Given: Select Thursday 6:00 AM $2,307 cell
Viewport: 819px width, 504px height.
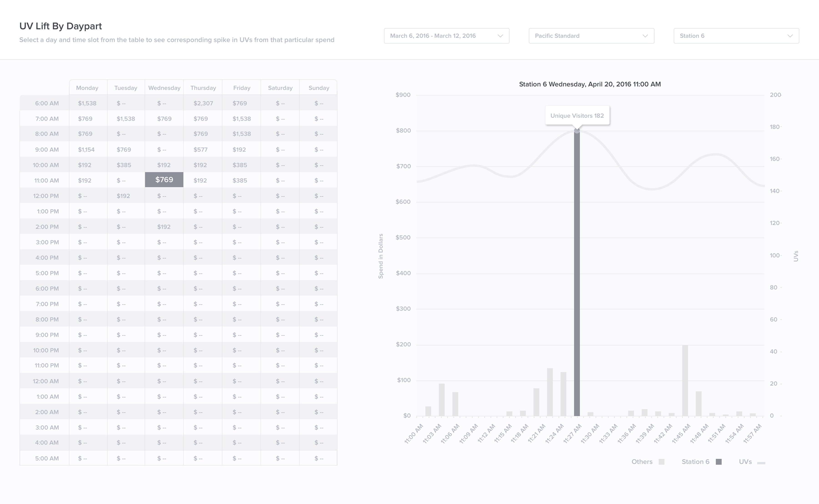Looking at the screenshot, I should click(203, 103).
